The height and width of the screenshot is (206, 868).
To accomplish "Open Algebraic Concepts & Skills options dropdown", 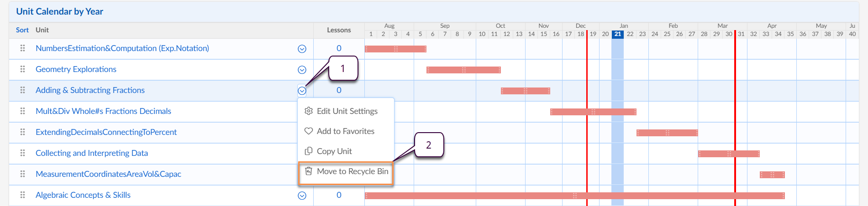I will point(302,196).
